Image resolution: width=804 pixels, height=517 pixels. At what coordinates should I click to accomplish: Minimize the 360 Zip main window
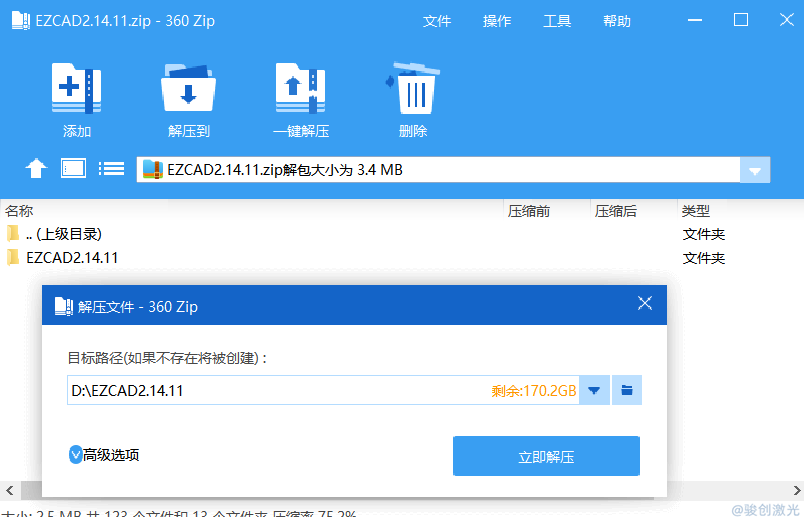tap(695, 21)
